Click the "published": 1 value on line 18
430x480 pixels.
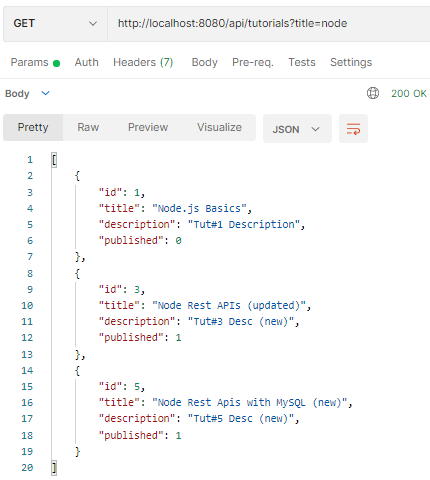[x=178, y=435]
